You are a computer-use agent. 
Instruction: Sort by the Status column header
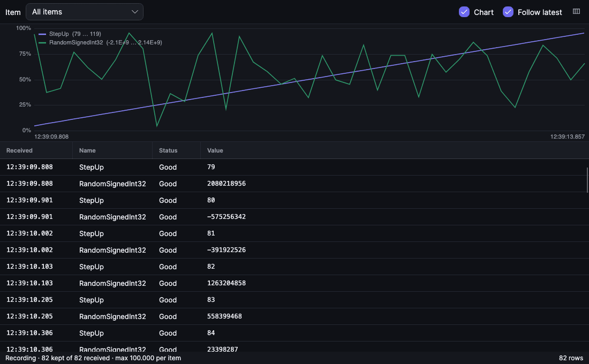coord(168,150)
